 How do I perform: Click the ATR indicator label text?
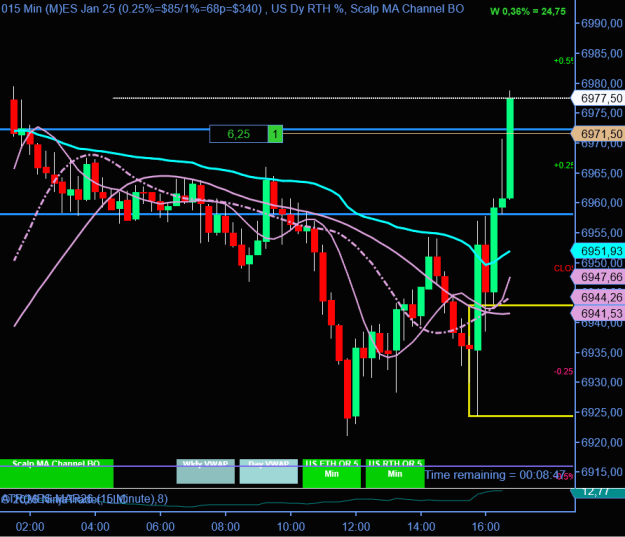click(84, 499)
